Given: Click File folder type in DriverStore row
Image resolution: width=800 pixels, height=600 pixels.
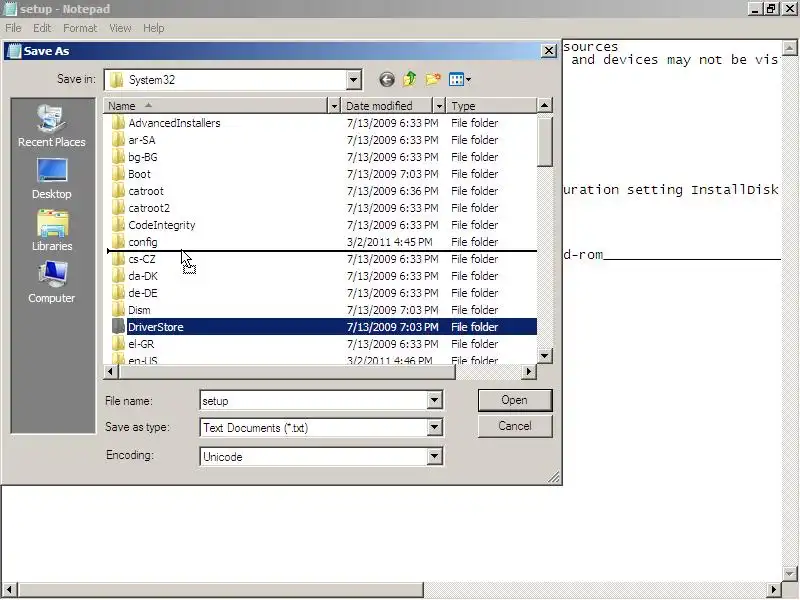Looking at the screenshot, I should pos(474,327).
